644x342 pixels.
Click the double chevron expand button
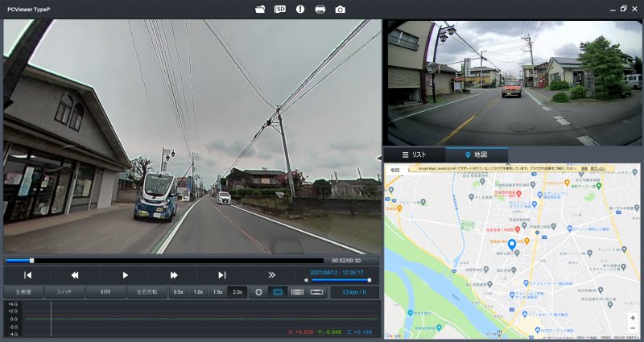(x=271, y=275)
